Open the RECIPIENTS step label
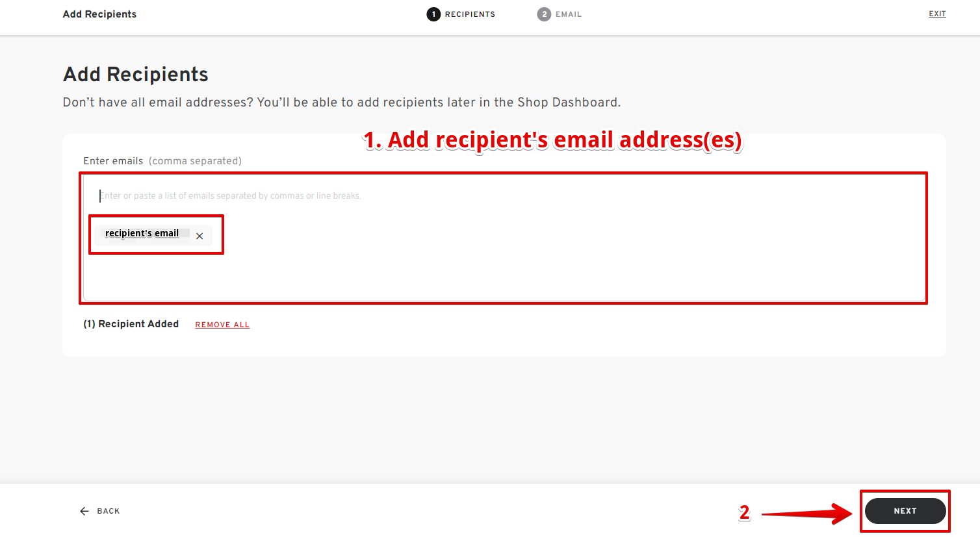This screenshot has height=537, width=980. (x=470, y=14)
